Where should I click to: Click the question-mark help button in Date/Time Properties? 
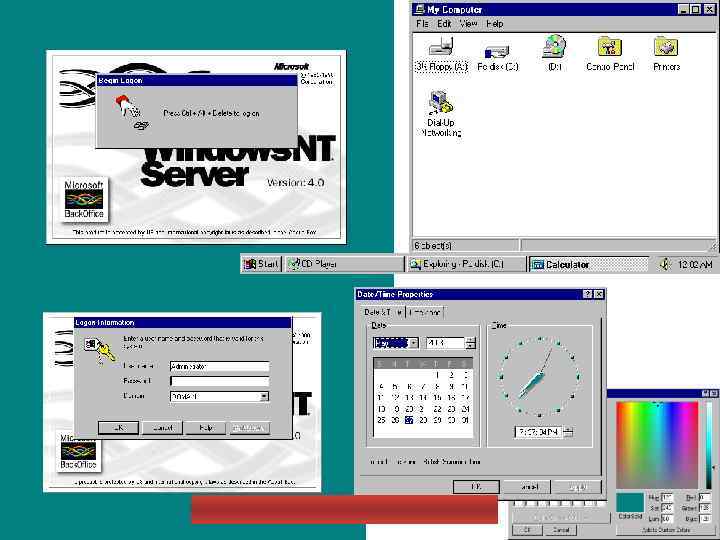click(588, 294)
